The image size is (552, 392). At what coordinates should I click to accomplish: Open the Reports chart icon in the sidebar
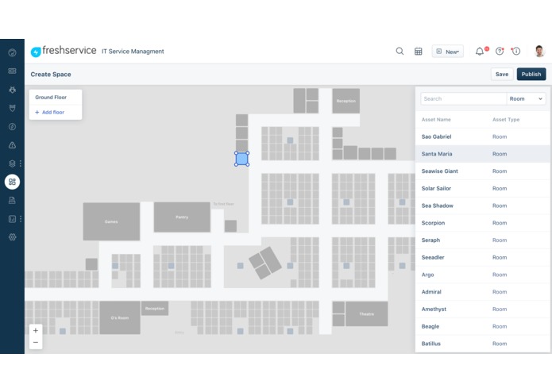(13, 219)
